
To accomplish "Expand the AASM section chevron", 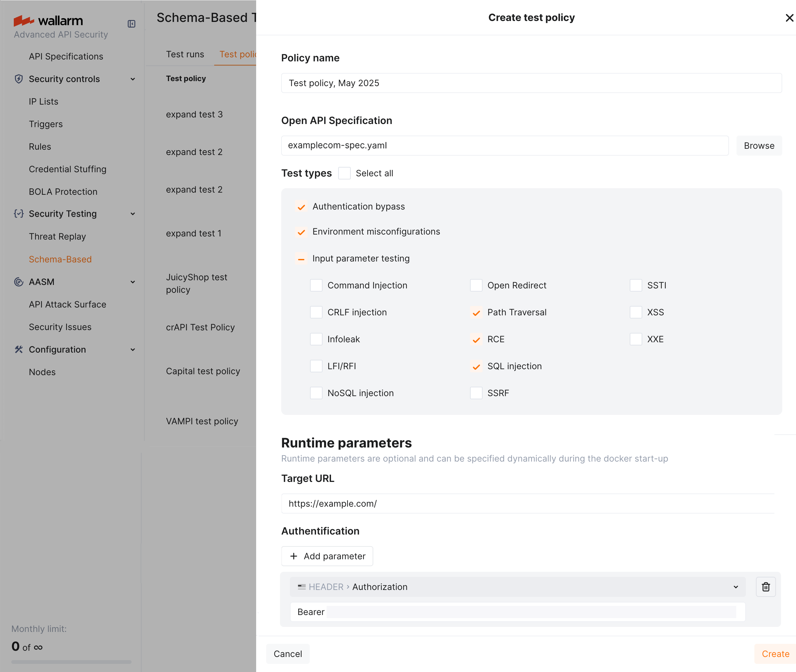I will (132, 282).
